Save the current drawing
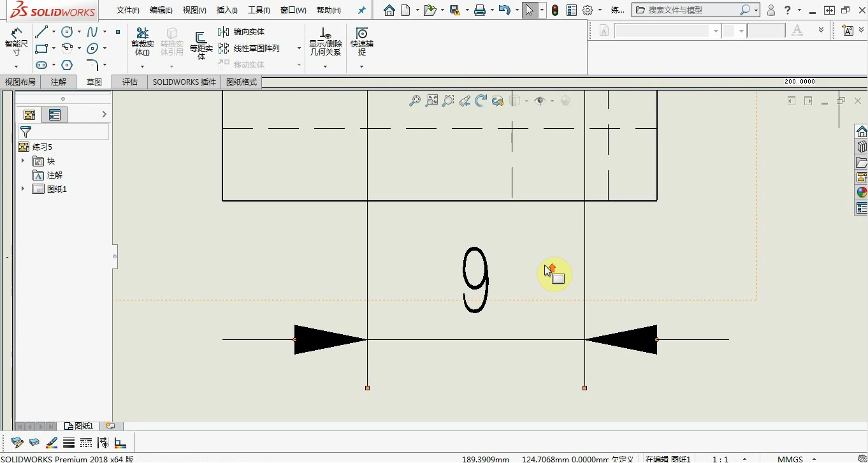The height and width of the screenshot is (463, 868). [x=454, y=10]
